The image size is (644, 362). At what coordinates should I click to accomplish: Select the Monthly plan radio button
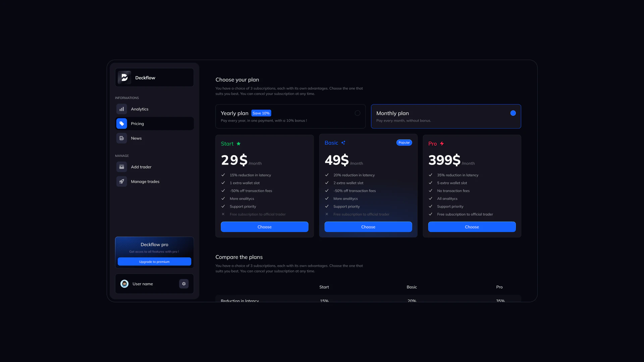[x=513, y=113]
